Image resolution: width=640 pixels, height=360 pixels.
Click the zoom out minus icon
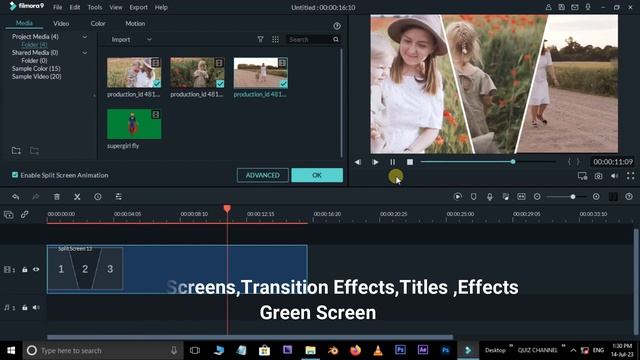pos(537,197)
